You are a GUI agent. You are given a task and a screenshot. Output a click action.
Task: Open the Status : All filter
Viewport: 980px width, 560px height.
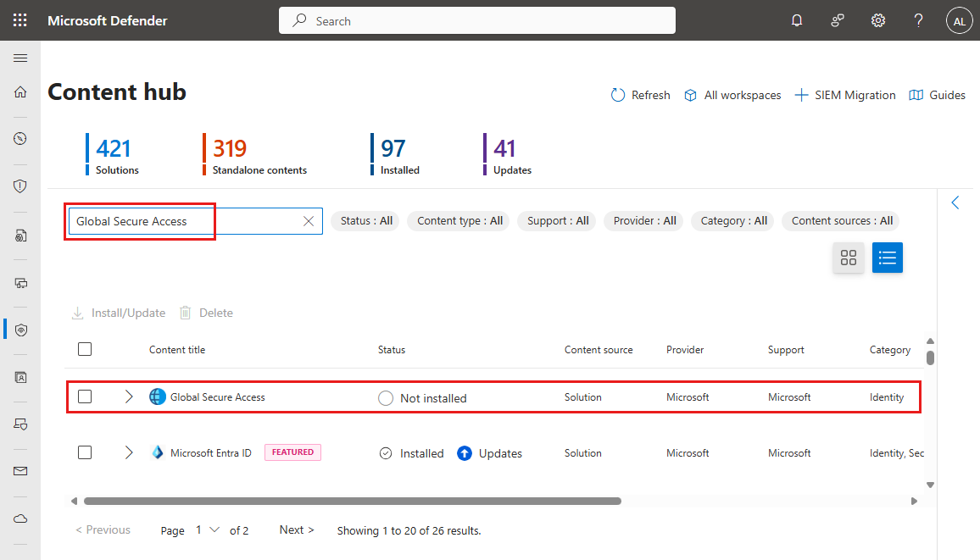[366, 221]
